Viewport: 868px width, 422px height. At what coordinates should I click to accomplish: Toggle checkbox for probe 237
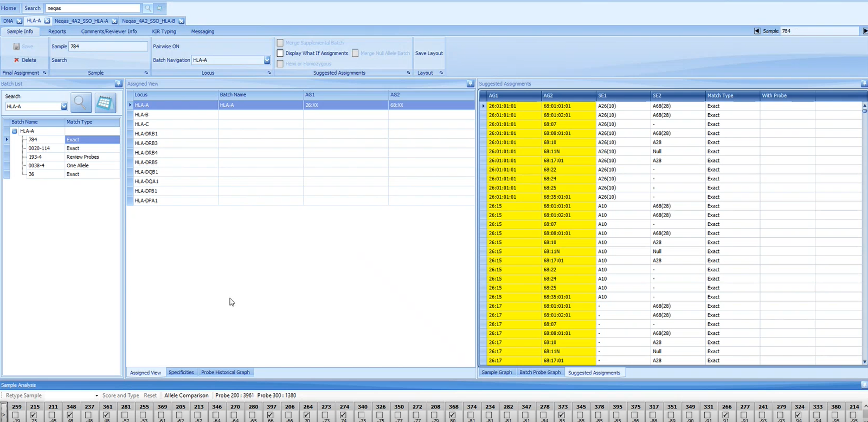pos(88,415)
